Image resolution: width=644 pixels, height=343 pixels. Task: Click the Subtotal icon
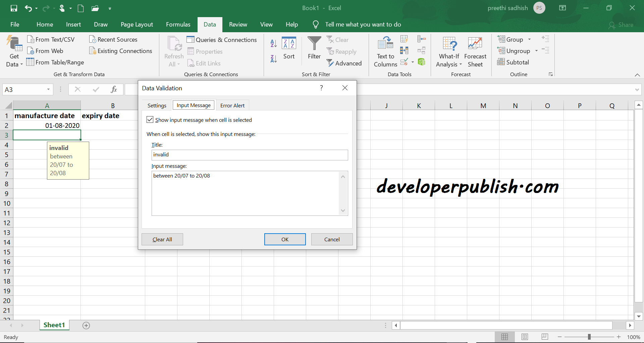pos(513,62)
